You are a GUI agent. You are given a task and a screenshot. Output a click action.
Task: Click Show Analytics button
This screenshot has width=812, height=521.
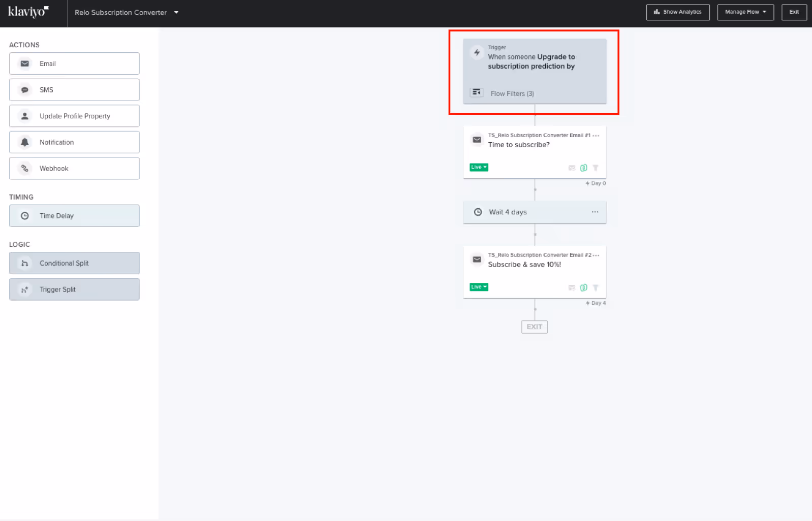coord(677,12)
